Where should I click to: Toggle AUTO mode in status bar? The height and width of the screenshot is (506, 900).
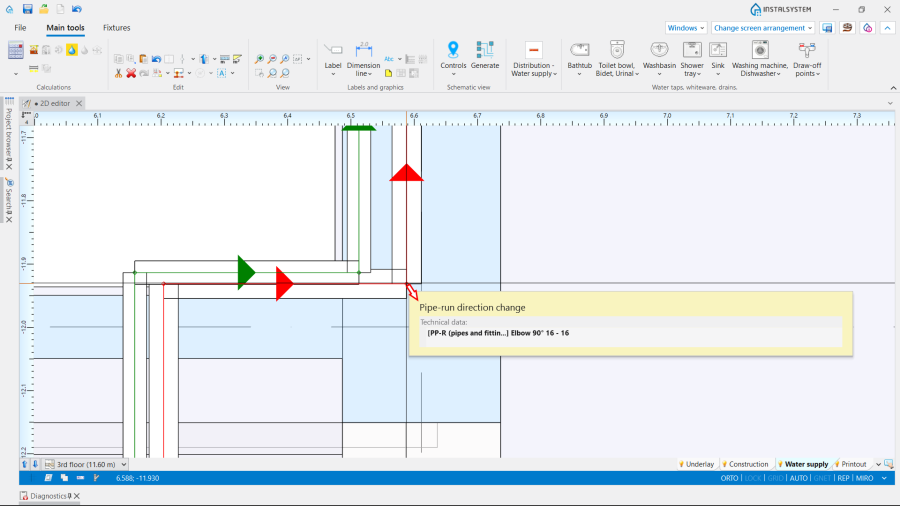pyautogui.click(x=799, y=478)
